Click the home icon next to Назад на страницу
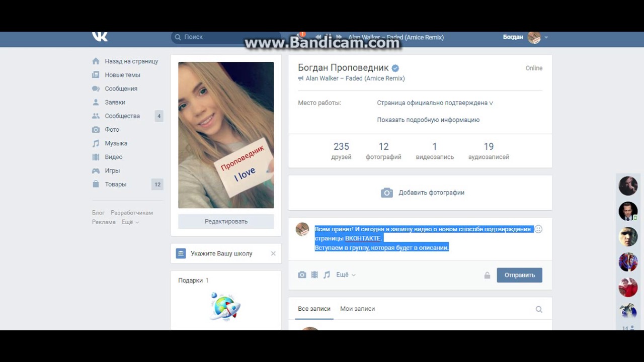The width and height of the screenshot is (644, 362). pyautogui.click(x=96, y=61)
